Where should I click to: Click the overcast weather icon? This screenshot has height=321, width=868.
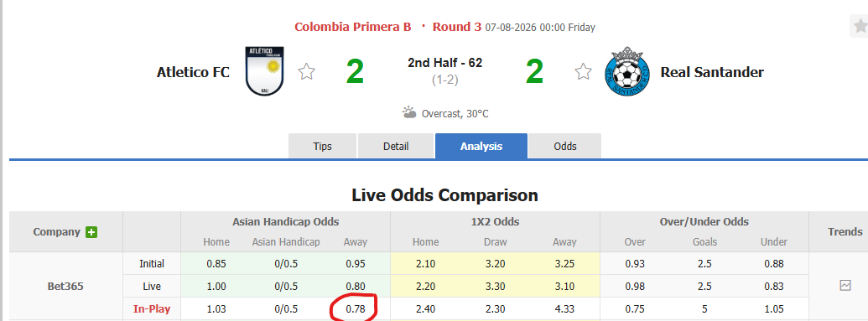pos(409,113)
